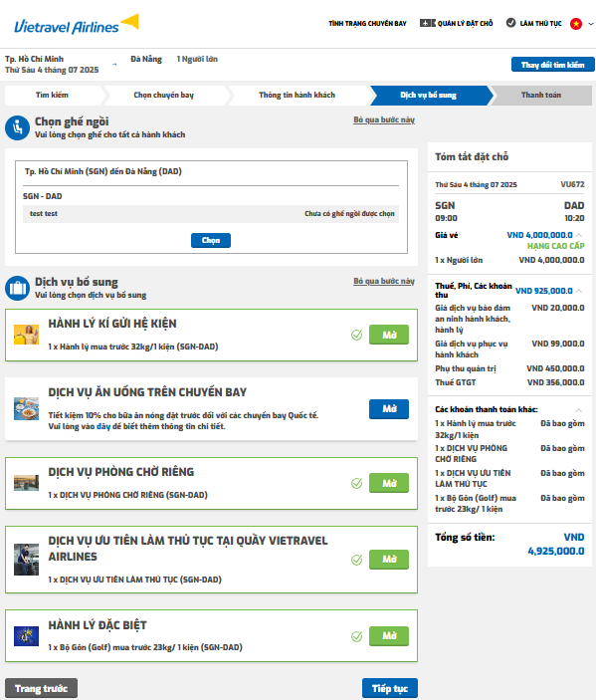Click the HẠNG CAO CẤP label

pos(555,246)
